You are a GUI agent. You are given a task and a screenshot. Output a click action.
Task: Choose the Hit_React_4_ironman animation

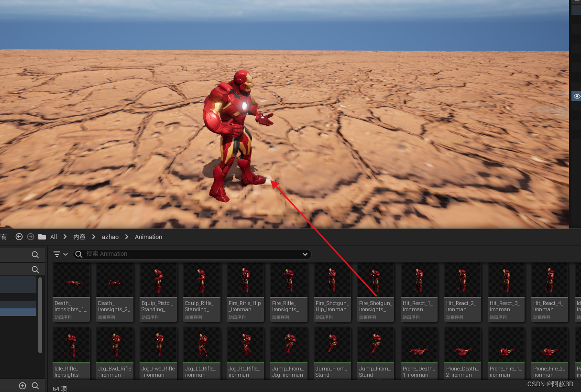[550, 293]
